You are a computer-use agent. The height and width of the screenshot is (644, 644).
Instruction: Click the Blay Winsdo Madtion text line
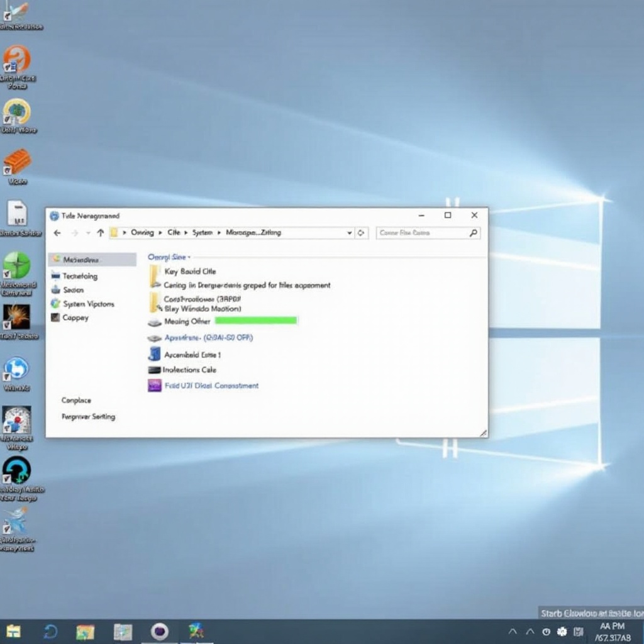pos(203,308)
